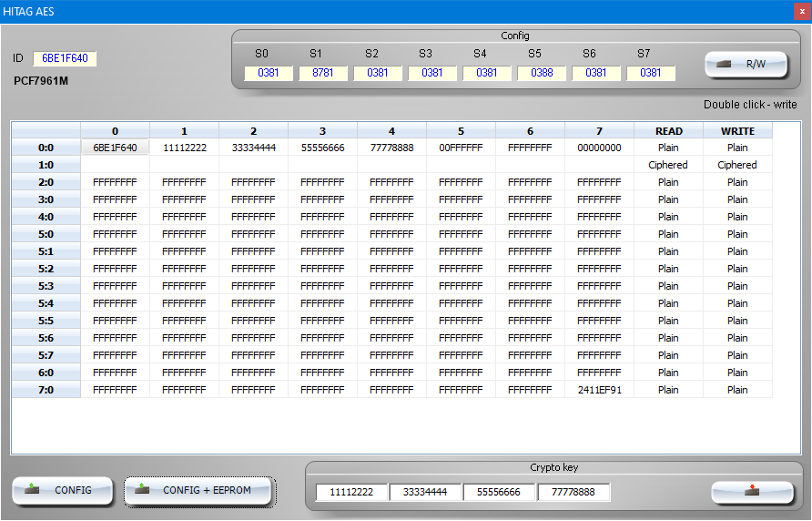Click WRITE Plain cell in row 7:0

click(x=737, y=390)
